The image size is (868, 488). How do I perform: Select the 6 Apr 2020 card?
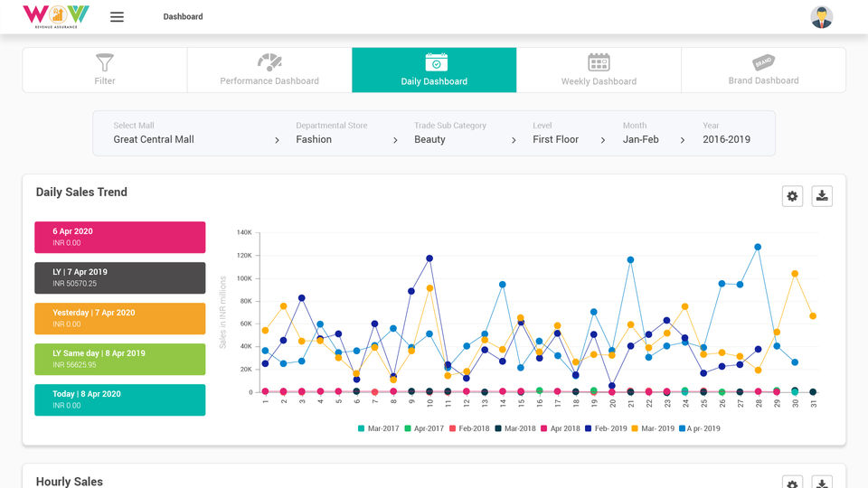[x=120, y=238]
